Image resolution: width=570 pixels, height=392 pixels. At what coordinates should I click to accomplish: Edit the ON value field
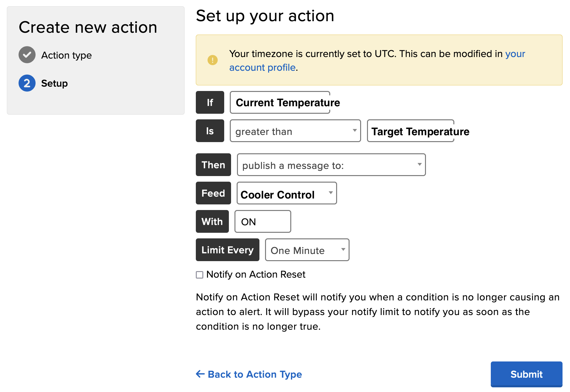pos(263,221)
